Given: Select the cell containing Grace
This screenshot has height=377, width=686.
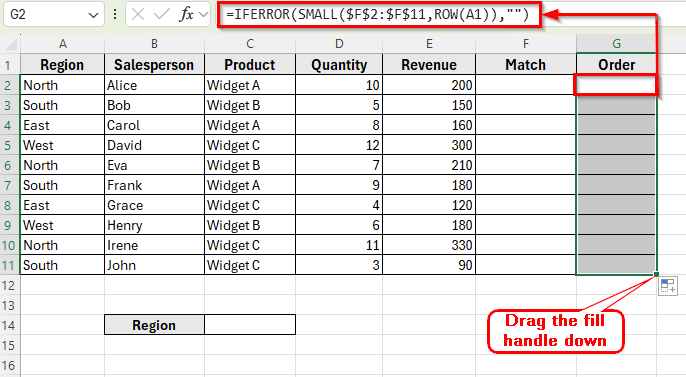Looking at the screenshot, I should [154, 205].
